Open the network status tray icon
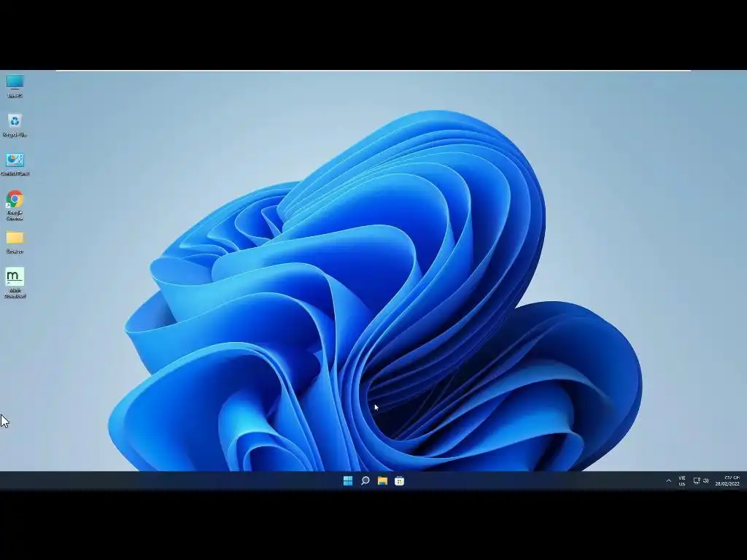This screenshot has height=560, width=747. [x=697, y=481]
